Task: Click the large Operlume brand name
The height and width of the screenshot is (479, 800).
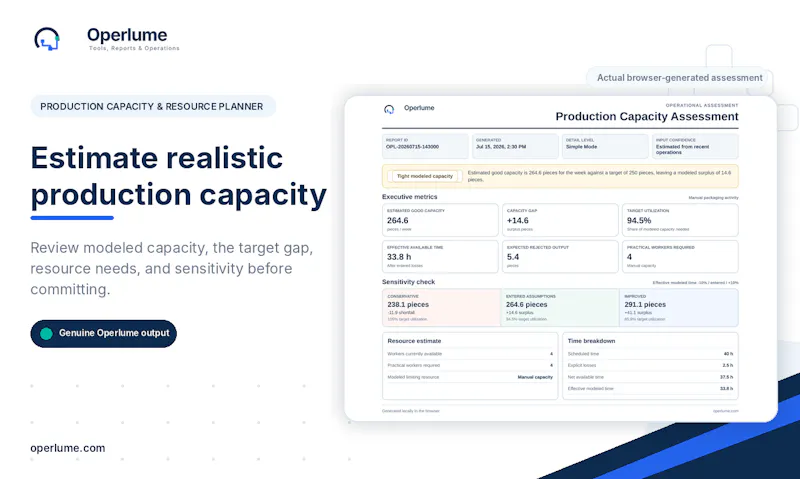Action: tap(127, 35)
